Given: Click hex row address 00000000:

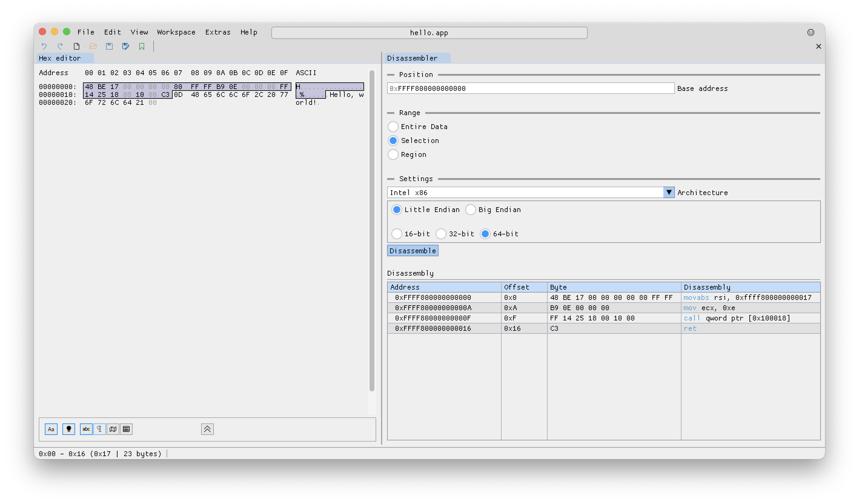Looking at the screenshot, I should pos(58,87).
